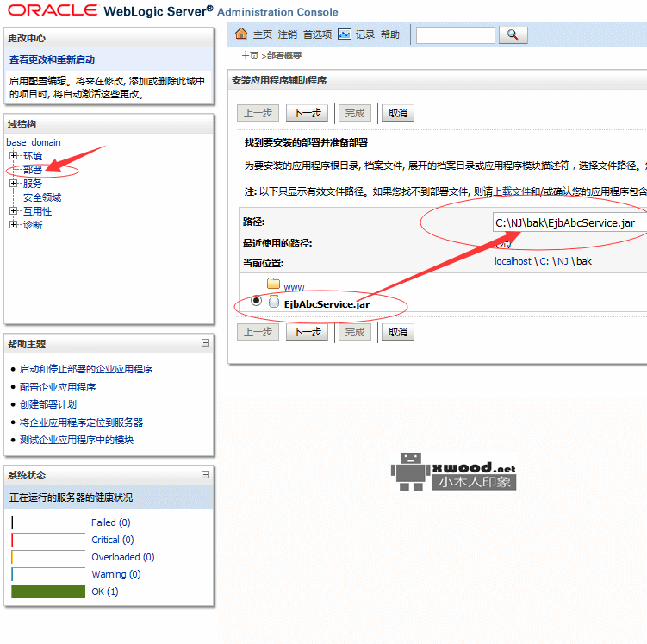Image resolution: width=647 pixels, height=644 pixels.
Task: Click the Record chart icon in toolbar
Action: coord(344,34)
